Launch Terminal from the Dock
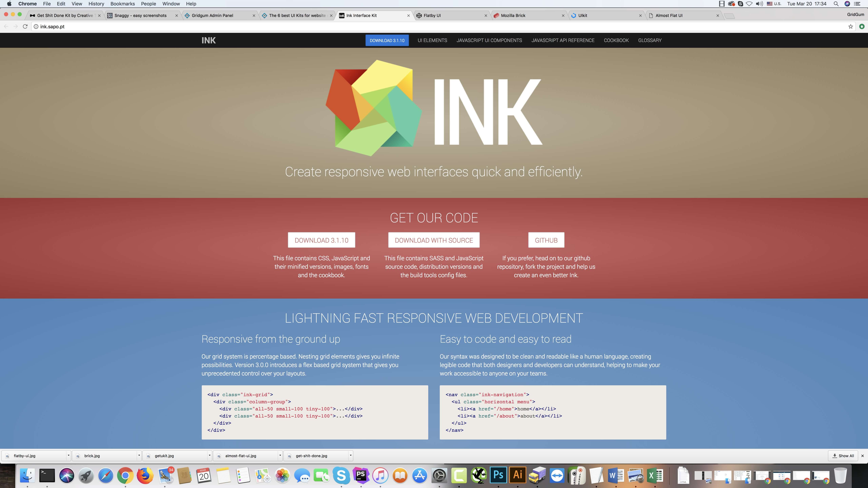This screenshot has height=488, width=868. click(47, 475)
